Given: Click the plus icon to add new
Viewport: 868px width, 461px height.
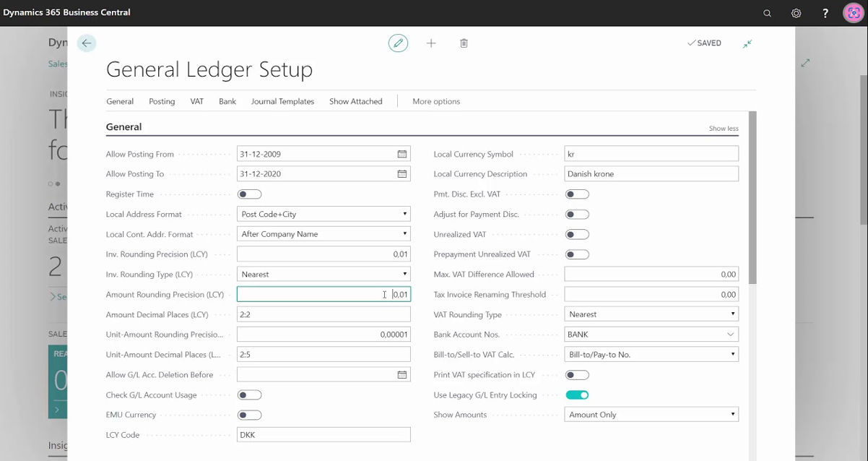Looking at the screenshot, I should [431, 43].
